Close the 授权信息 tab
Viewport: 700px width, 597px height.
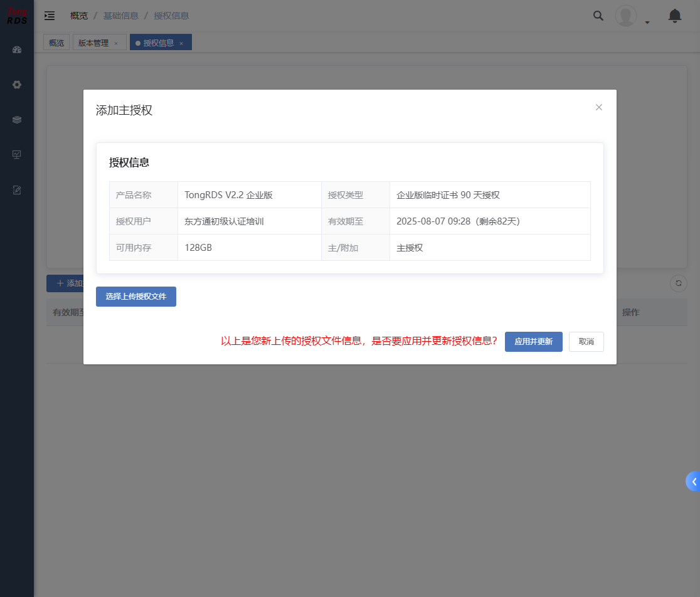click(181, 43)
